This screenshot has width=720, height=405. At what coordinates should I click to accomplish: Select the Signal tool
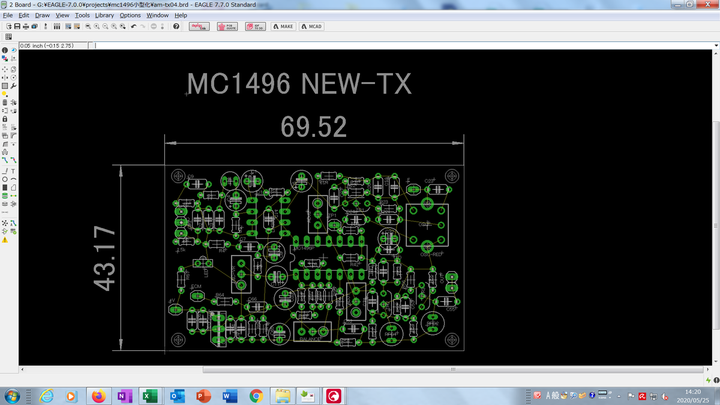(13, 196)
